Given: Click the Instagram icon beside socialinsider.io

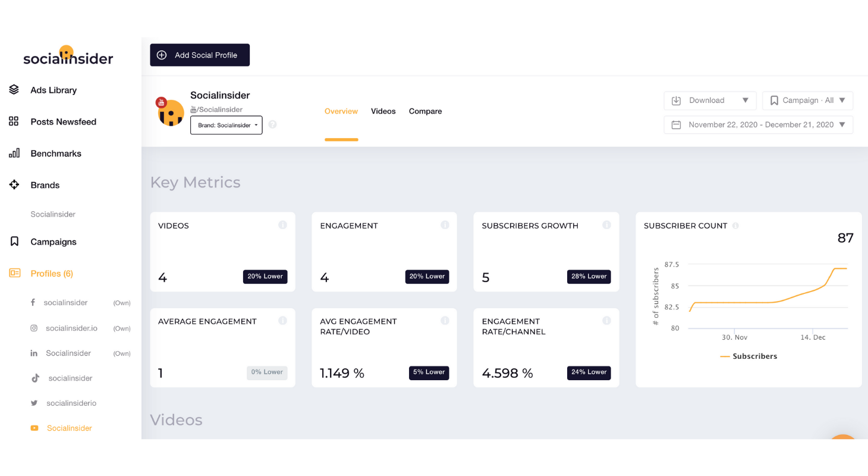Looking at the screenshot, I should tap(34, 328).
